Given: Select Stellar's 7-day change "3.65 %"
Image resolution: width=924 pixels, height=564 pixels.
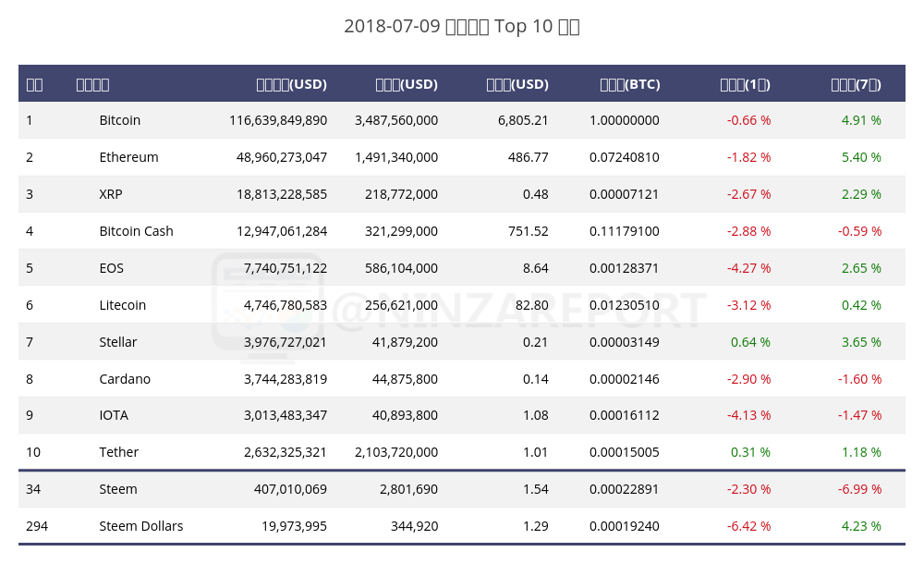Looking at the screenshot, I should point(861,342).
